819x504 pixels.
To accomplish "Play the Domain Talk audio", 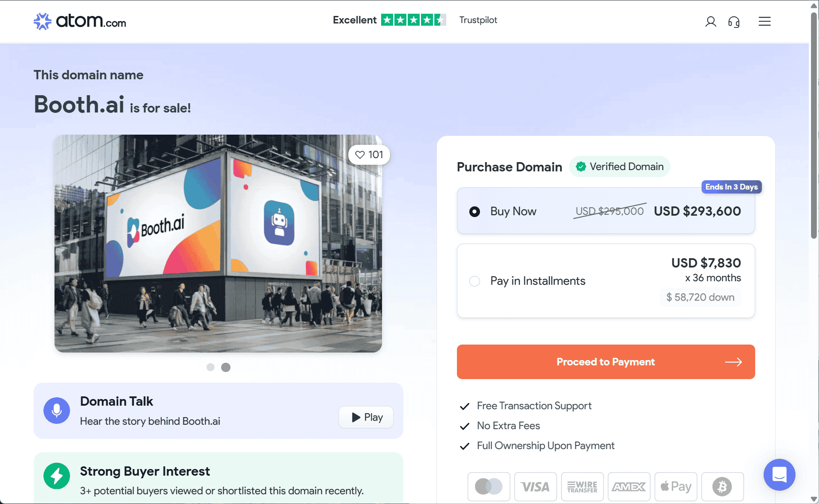I will click(366, 417).
